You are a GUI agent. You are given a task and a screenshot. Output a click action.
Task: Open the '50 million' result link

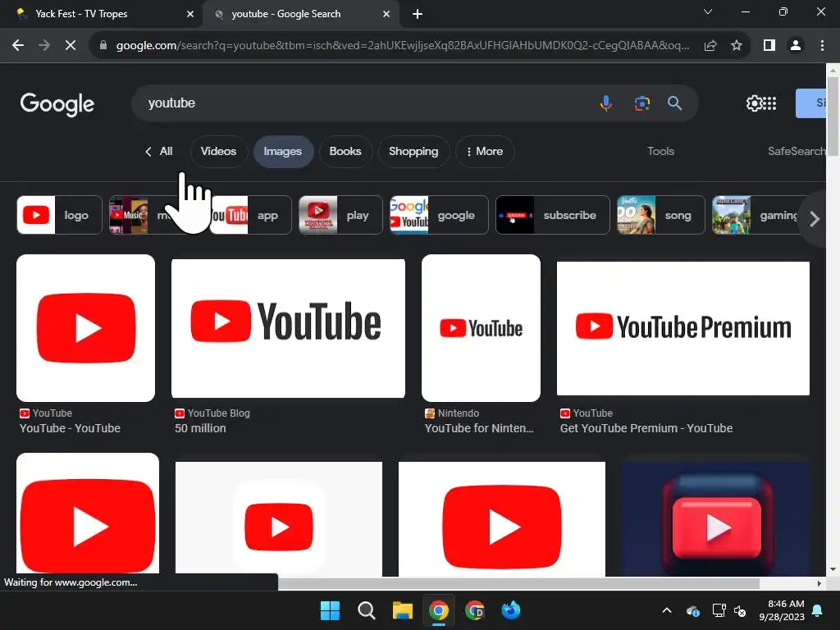(200, 428)
